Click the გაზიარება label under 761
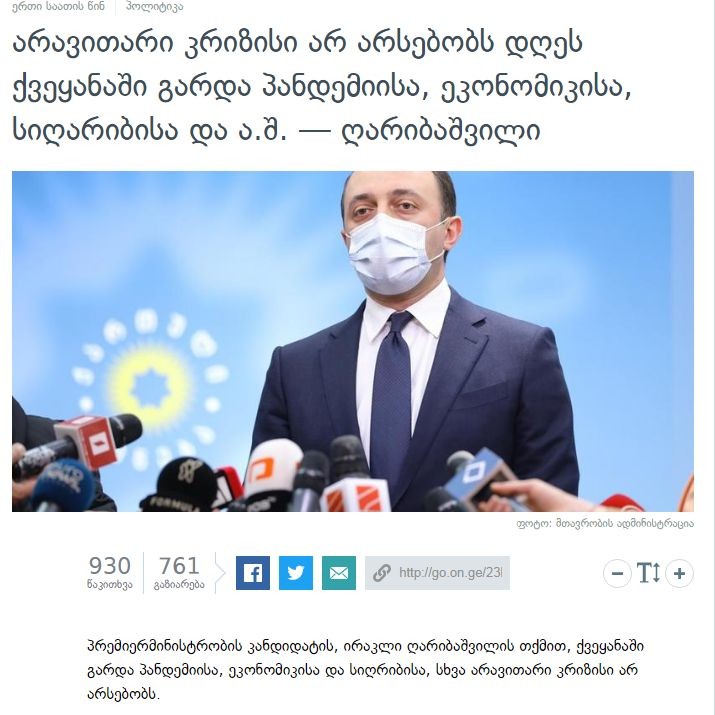 (179, 585)
